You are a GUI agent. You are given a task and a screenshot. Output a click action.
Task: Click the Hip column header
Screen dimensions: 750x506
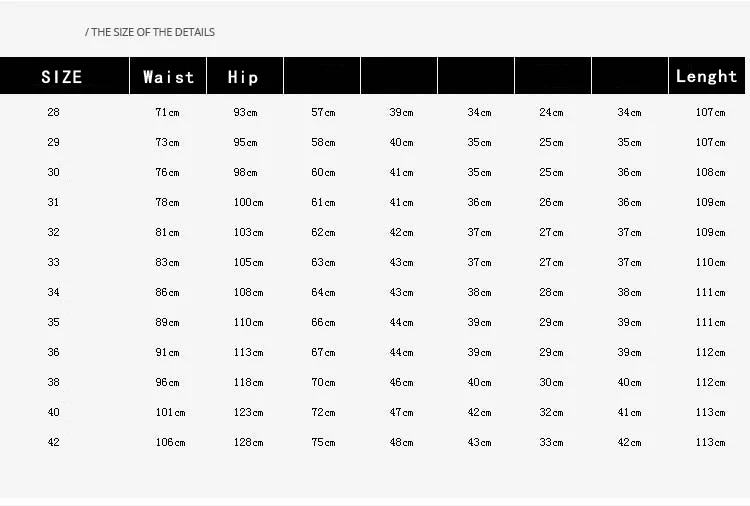click(x=243, y=77)
